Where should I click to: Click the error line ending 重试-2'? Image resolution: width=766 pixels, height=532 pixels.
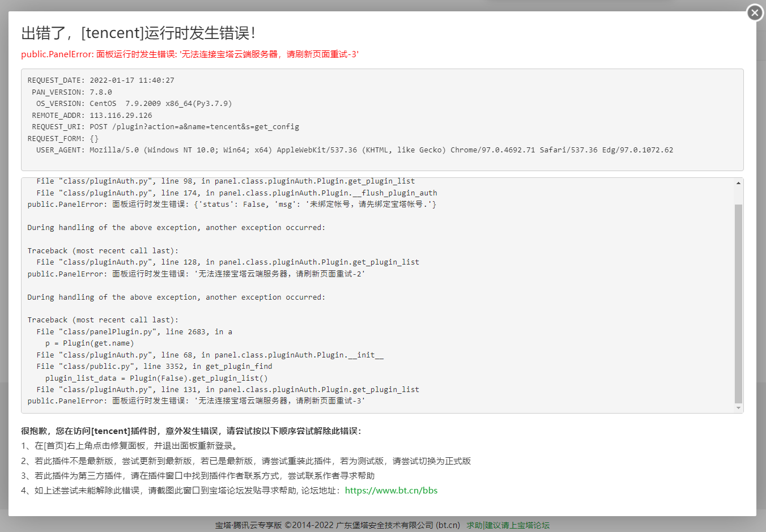point(196,274)
